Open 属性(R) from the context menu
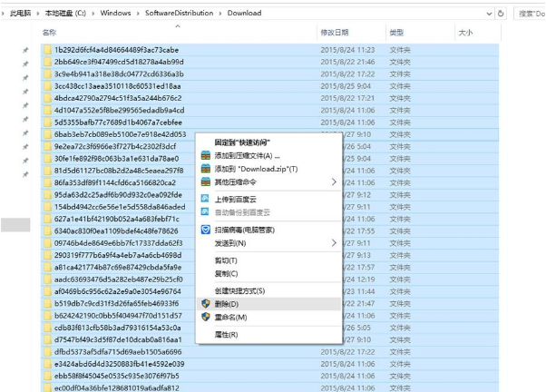 click(227, 335)
